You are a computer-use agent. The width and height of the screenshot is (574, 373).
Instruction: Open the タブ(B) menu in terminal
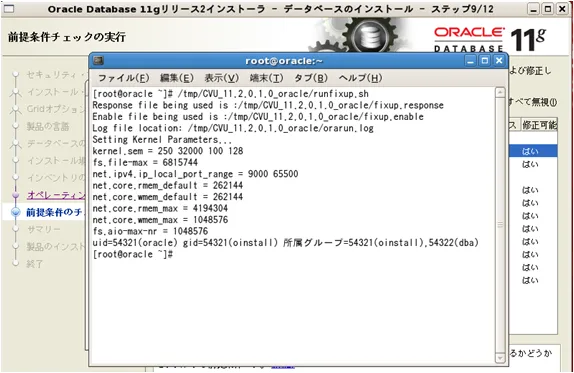[311, 78]
